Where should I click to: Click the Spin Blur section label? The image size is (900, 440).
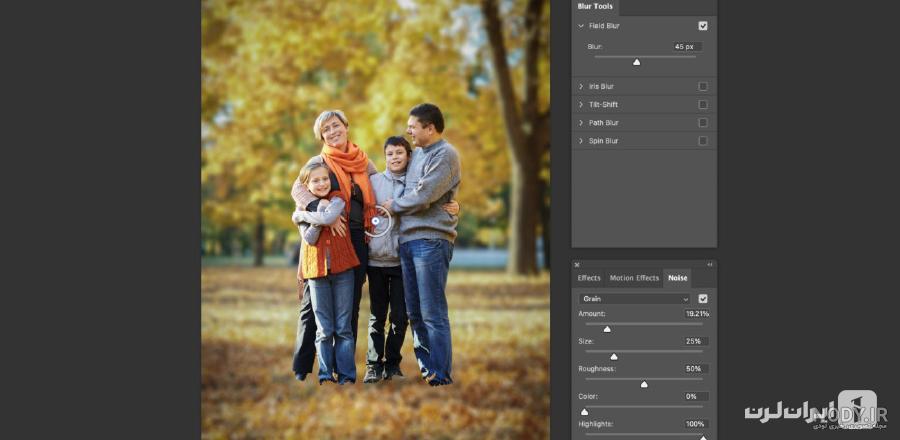[603, 141]
